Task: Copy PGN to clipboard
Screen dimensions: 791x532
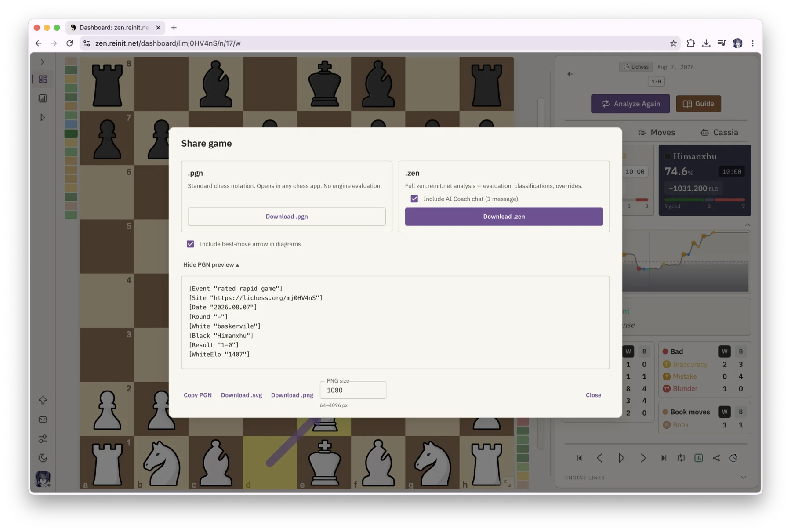Action: pyautogui.click(x=198, y=395)
